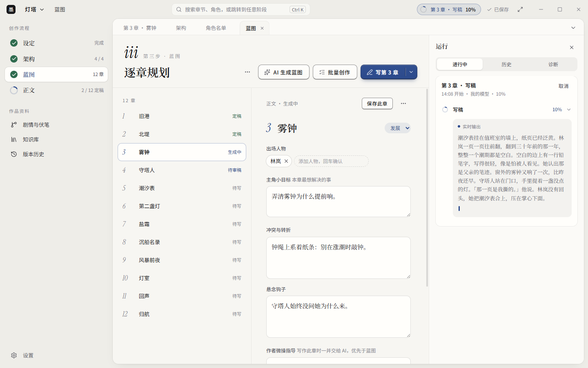
Task: Select chapter 8 沉船名录 row
Action: [182, 242]
